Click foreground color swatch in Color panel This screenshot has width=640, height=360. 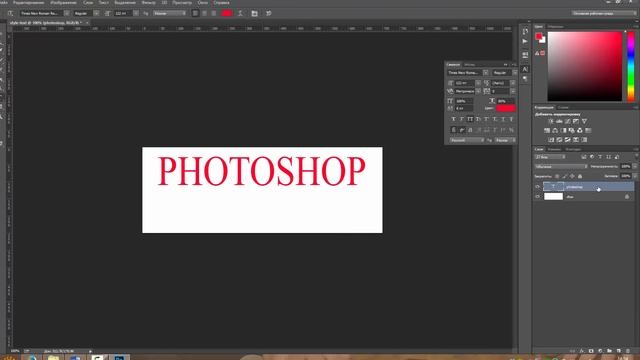(x=539, y=36)
